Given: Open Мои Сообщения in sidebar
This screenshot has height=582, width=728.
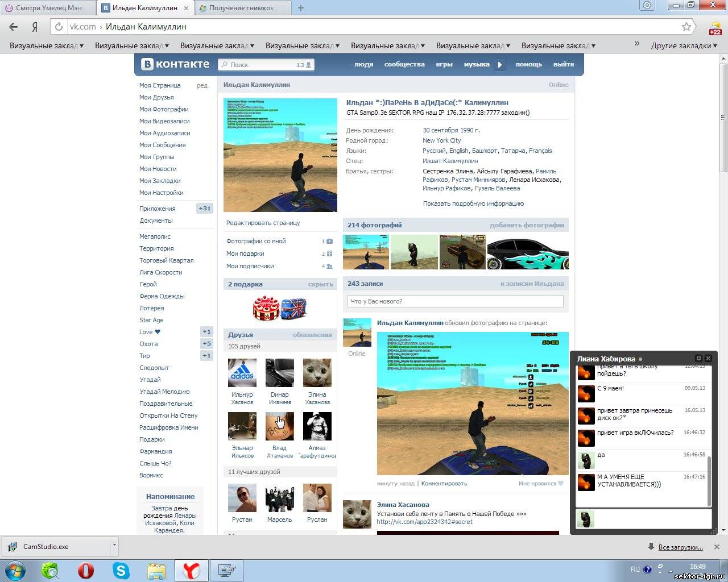Looking at the screenshot, I should coord(162,145).
